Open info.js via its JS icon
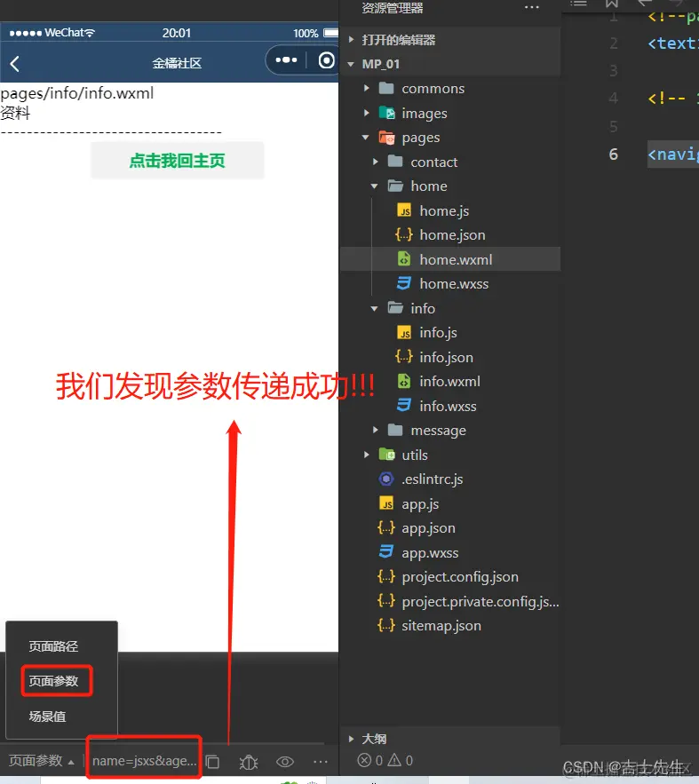Screen dimensions: 699x784 (x=404, y=332)
